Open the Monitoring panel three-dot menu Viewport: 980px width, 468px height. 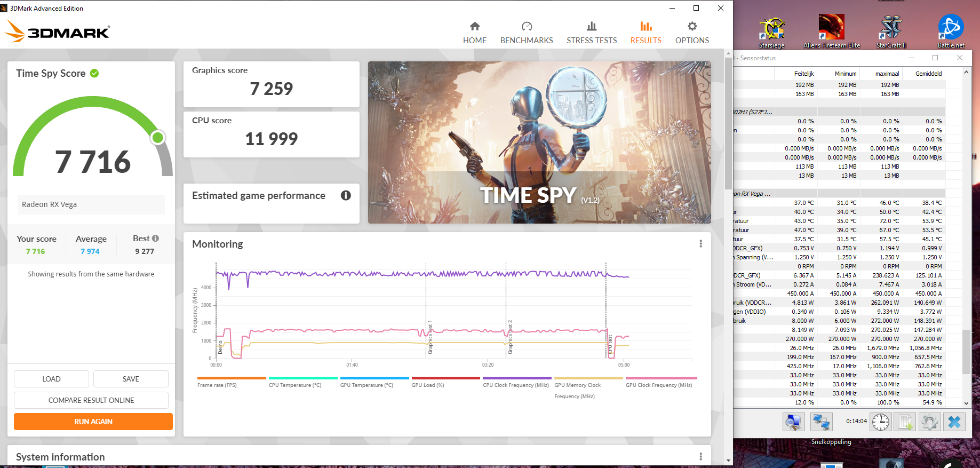pos(700,244)
